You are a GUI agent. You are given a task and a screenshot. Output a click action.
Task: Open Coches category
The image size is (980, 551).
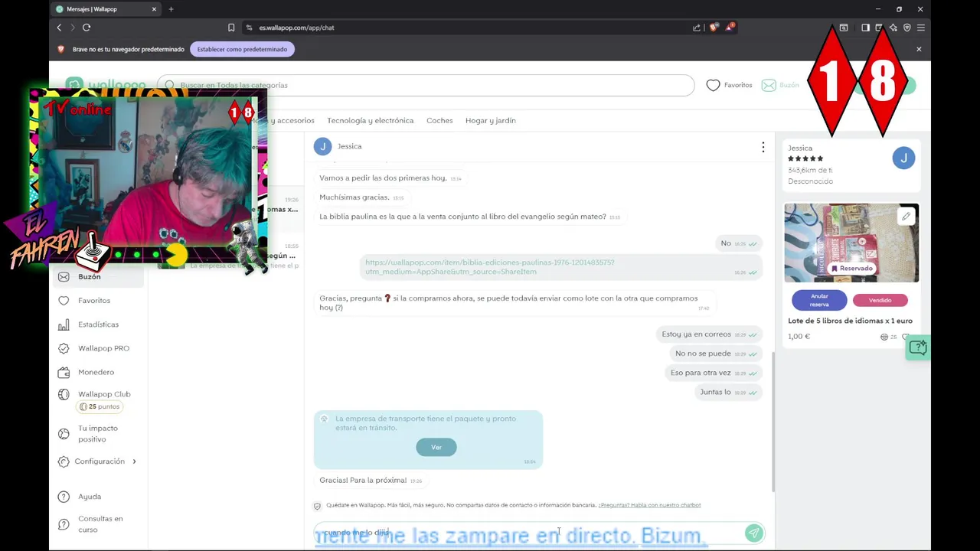coord(439,120)
